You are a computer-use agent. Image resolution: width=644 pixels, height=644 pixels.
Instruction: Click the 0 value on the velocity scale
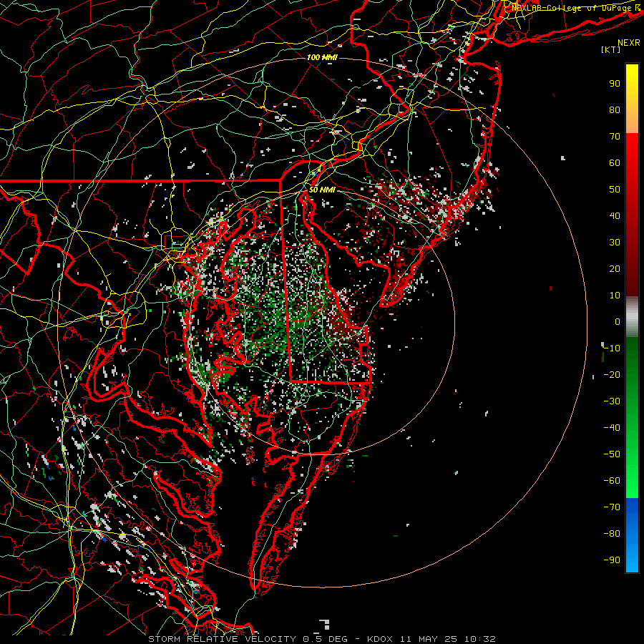(x=618, y=322)
